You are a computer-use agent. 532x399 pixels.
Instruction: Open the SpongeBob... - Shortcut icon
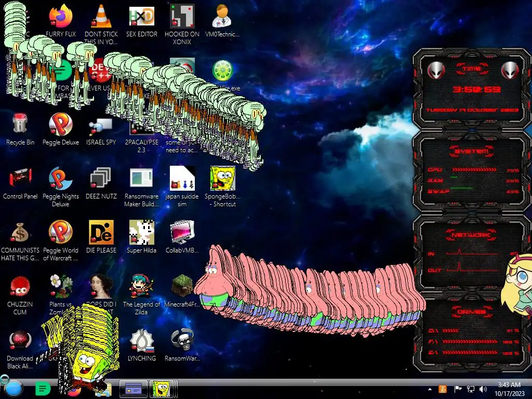[x=222, y=178]
